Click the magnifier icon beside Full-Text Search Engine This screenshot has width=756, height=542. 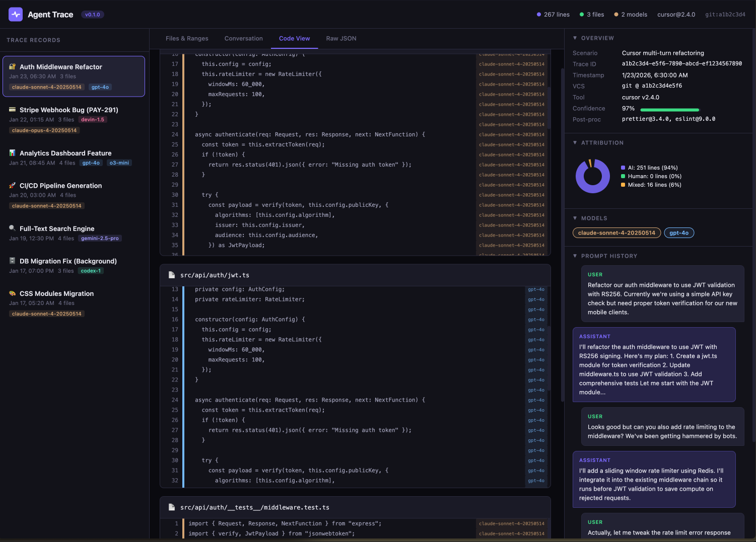click(x=13, y=228)
